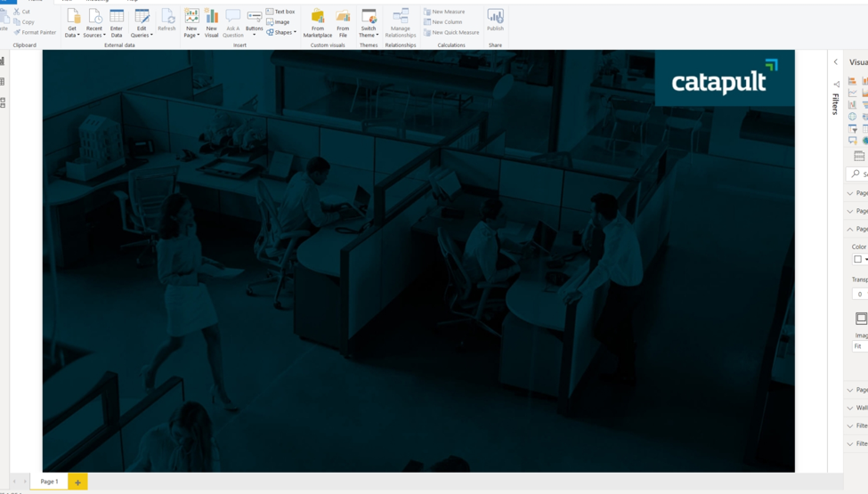Viewport: 868px width, 494px height.
Task: Click the Transparency value field
Action: tap(860, 294)
